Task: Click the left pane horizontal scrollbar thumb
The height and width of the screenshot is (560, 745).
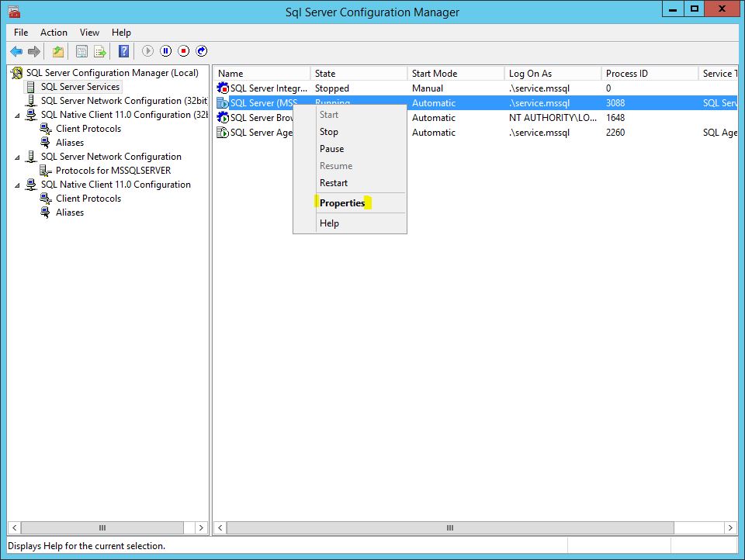Action: point(102,527)
